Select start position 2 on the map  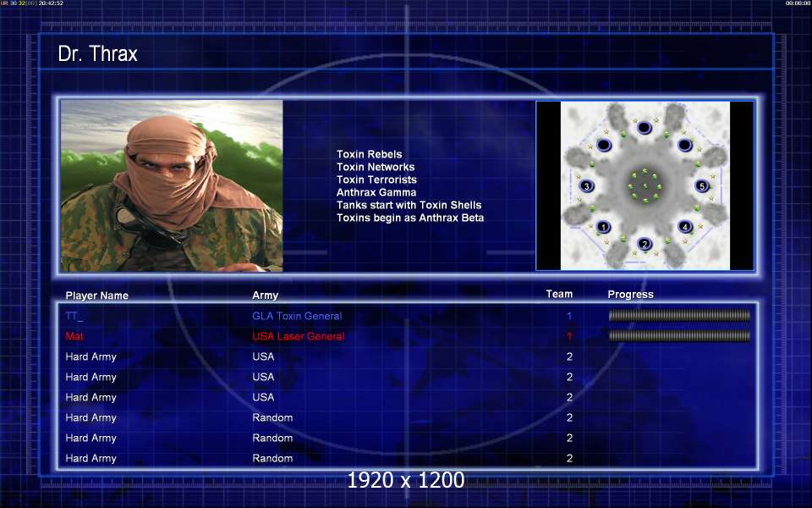(645, 244)
